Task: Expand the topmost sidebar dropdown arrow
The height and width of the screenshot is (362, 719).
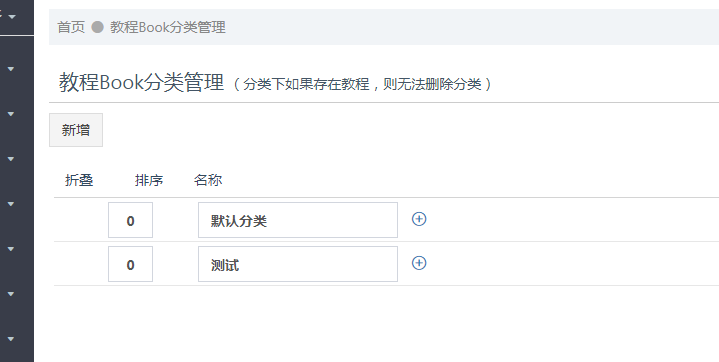Action: [12, 17]
